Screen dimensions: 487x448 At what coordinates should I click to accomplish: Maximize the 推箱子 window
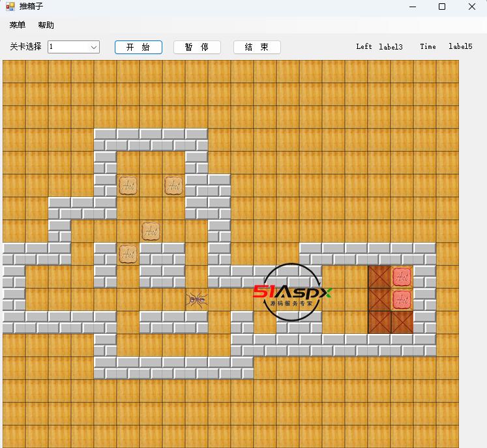[441, 7]
